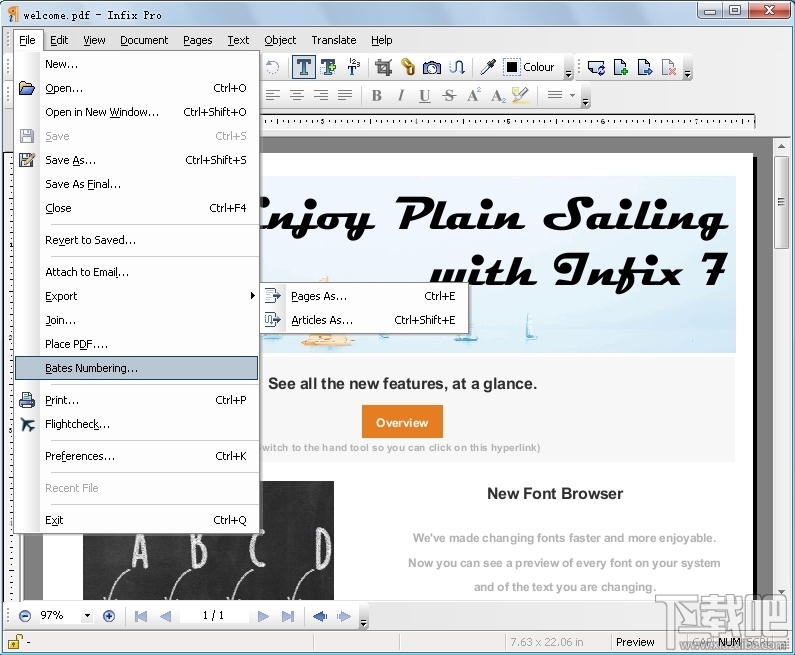
Task: Expand the Export submenu
Action: coord(136,296)
